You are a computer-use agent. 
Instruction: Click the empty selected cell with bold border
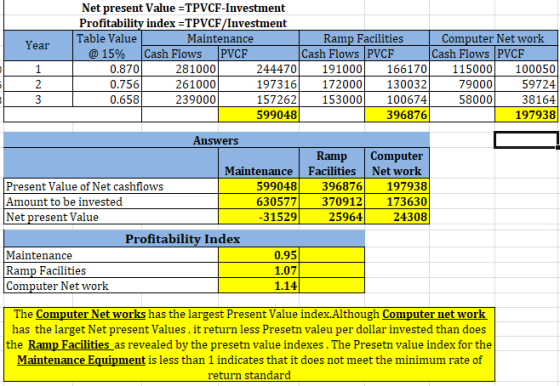[526, 140]
